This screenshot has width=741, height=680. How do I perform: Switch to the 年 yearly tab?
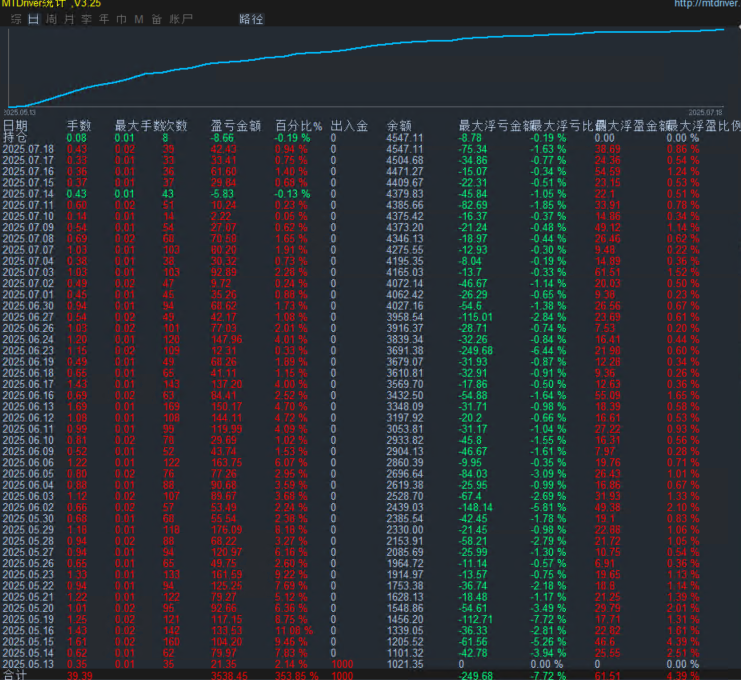[x=104, y=19]
